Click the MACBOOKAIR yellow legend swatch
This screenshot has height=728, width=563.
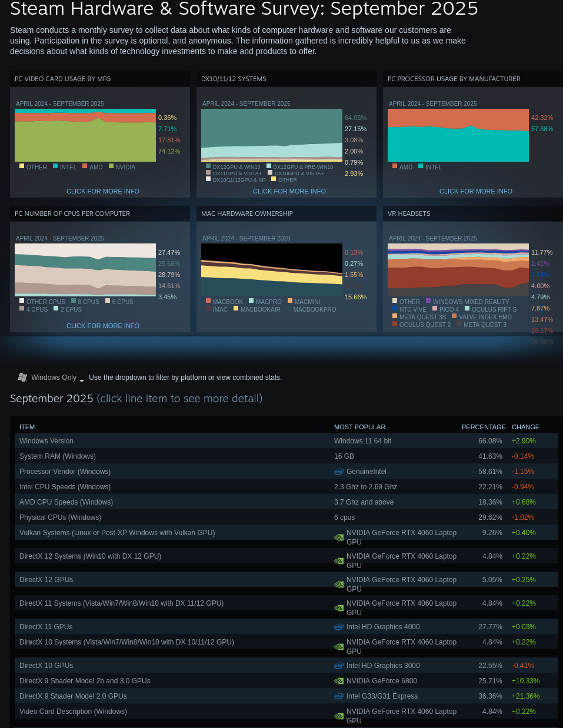coord(236,309)
